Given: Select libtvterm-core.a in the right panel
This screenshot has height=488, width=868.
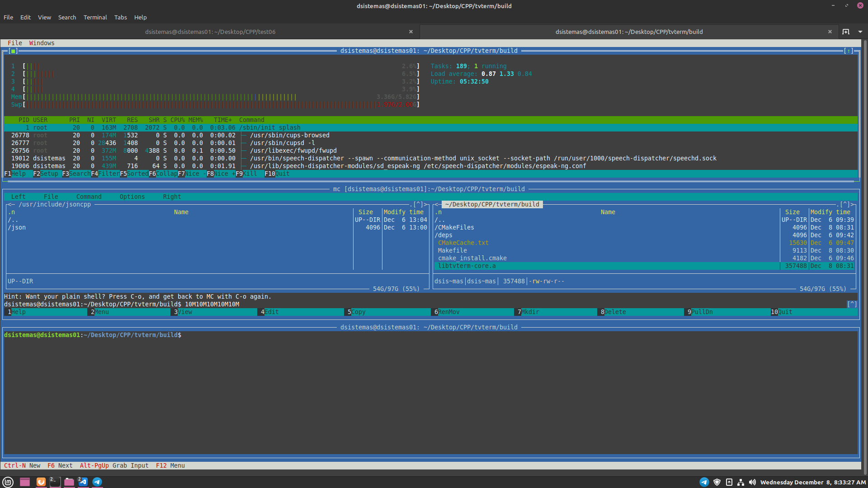Looking at the screenshot, I should pyautogui.click(x=467, y=266).
